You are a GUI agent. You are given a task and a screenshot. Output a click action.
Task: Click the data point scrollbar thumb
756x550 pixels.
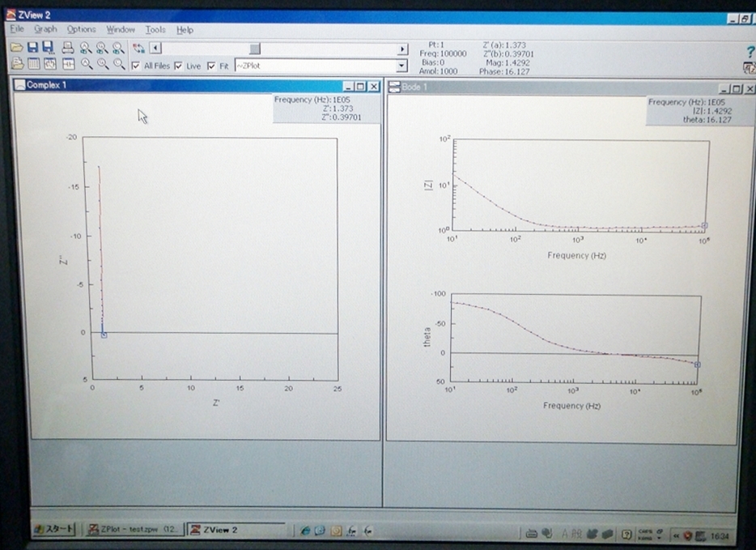point(255,49)
